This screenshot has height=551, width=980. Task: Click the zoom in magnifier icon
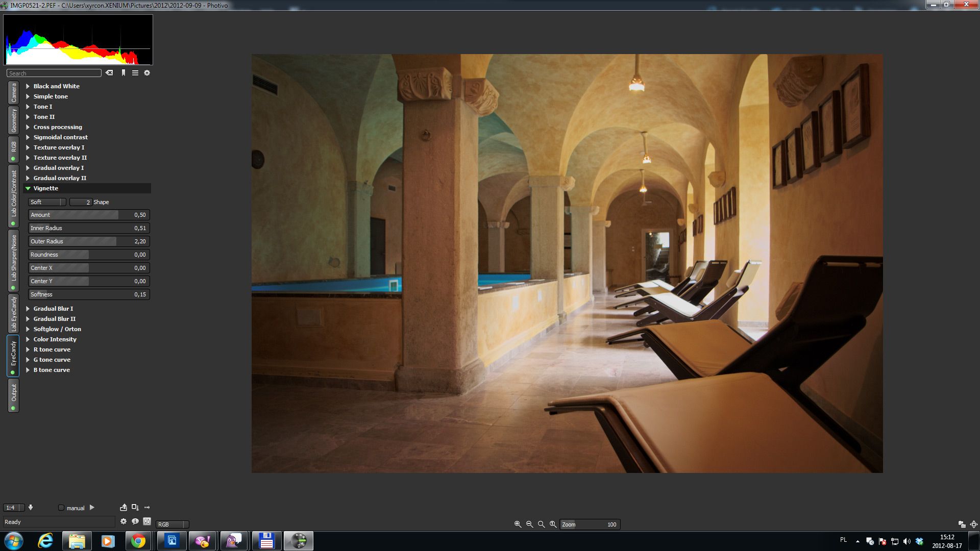pyautogui.click(x=518, y=524)
